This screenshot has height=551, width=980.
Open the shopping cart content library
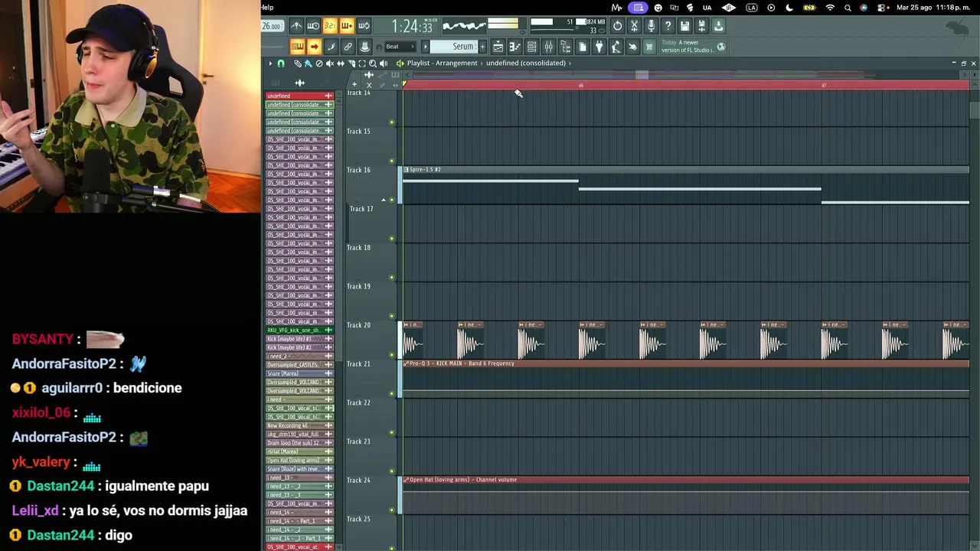pos(650,47)
